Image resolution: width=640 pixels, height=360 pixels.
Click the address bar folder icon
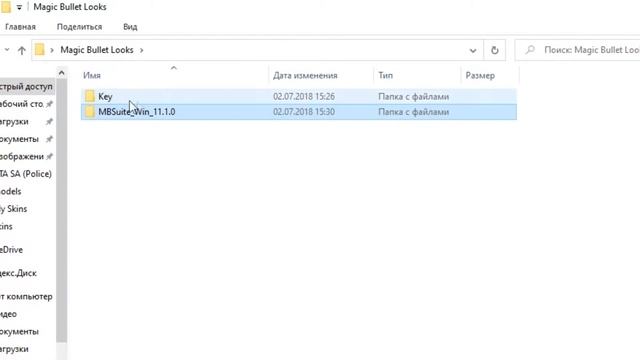pos(39,50)
